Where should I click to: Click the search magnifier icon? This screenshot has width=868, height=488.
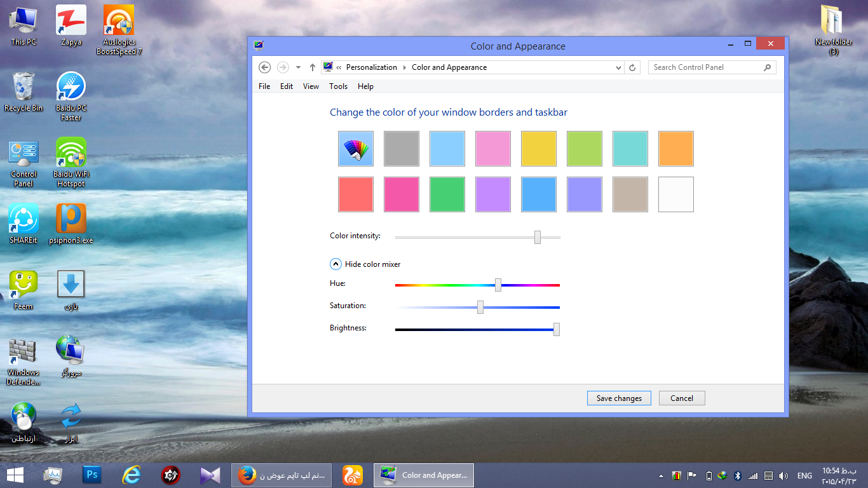pos(767,67)
